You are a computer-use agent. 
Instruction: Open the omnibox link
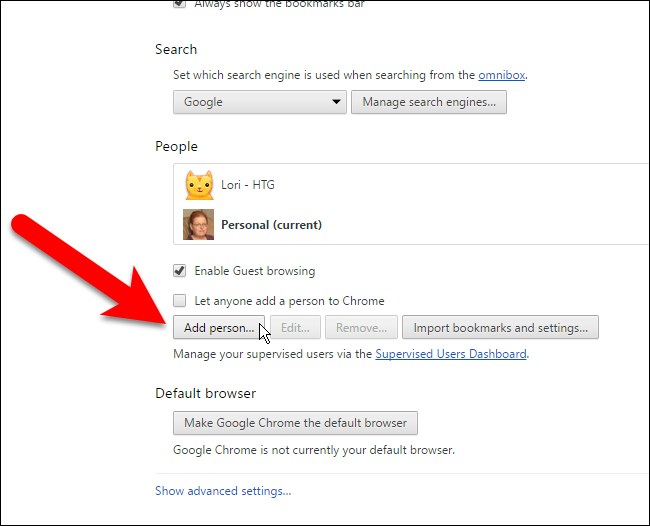(x=502, y=75)
